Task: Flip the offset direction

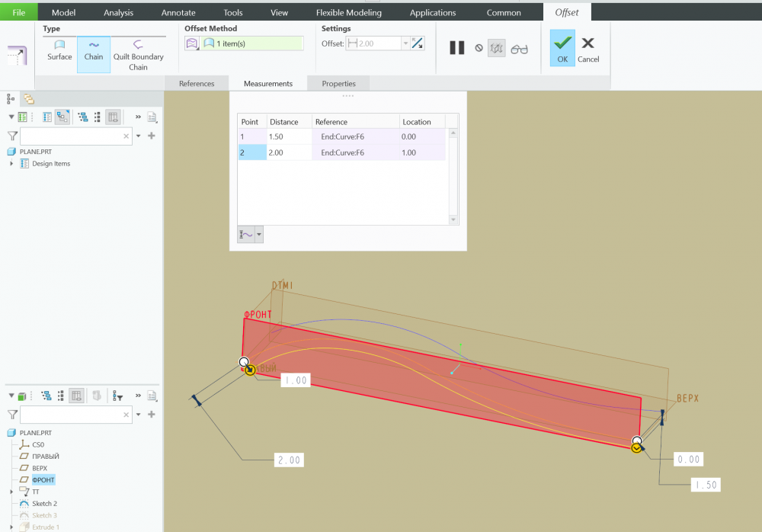Action: pos(417,43)
